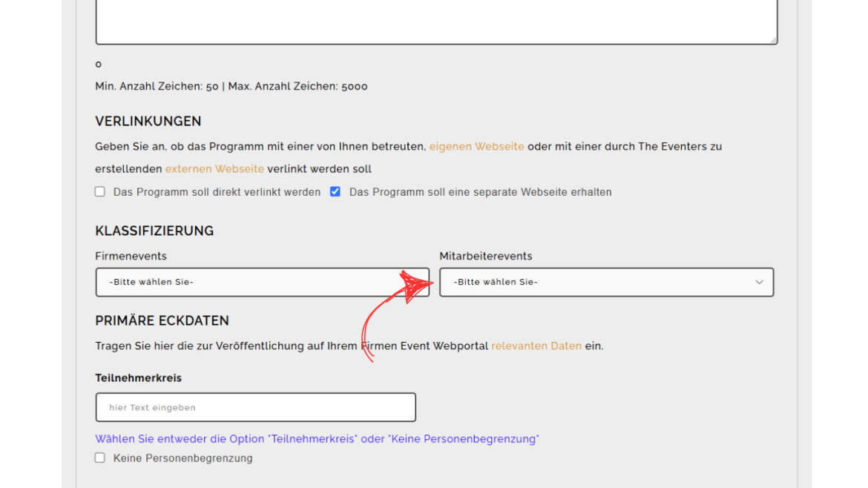Click the purple 'Wählen Sie entweder die Option' hint
868x488 pixels.
tap(318, 439)
